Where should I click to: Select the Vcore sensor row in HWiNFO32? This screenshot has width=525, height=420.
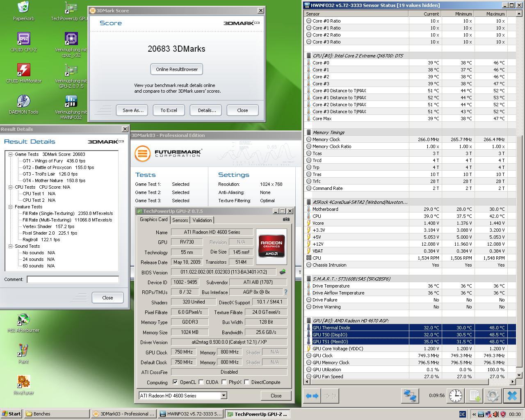click(410, 223)
